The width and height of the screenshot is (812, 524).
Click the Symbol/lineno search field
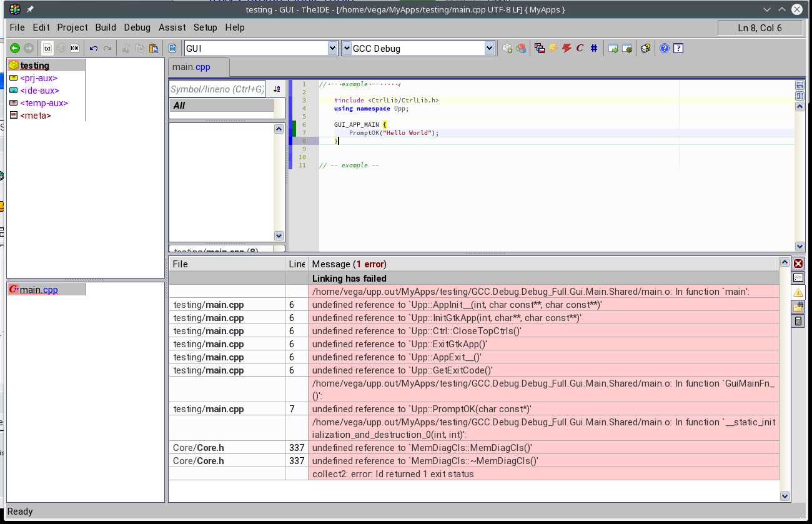217,89
